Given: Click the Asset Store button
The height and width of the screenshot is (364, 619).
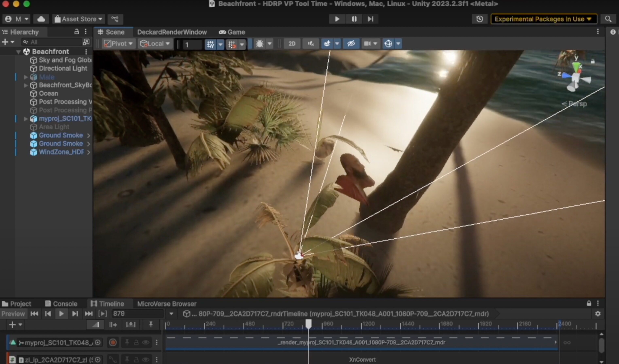Looking at the screenshot, I should pos(78,19).
